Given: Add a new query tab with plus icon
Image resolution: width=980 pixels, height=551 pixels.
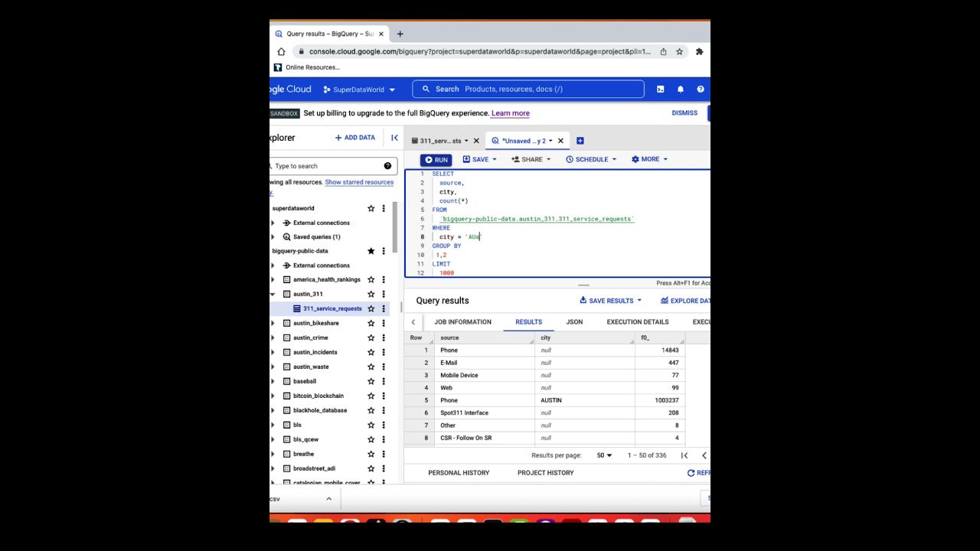Looking at the screenshot, I should 580,141.
